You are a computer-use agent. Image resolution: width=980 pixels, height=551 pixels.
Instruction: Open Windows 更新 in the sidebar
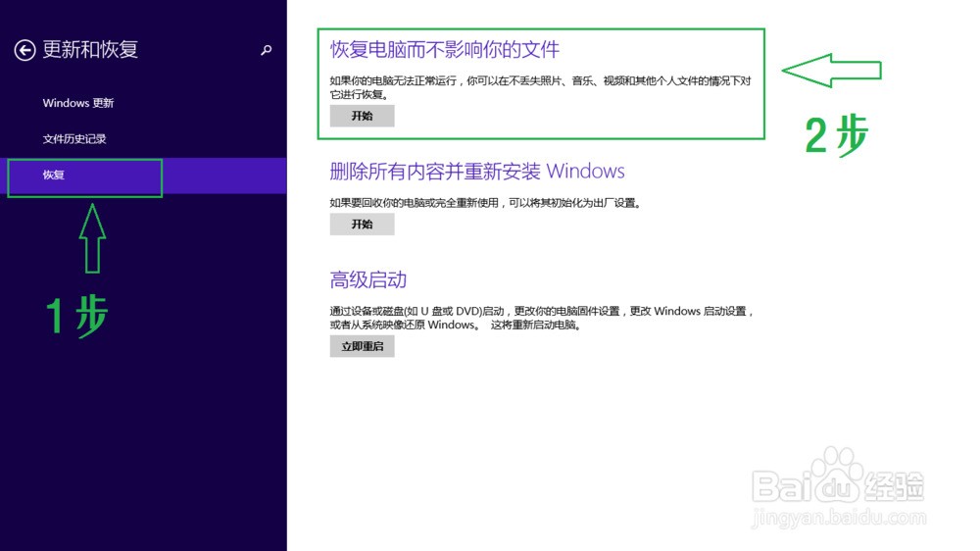pyautogui.click(x=78, y=103)
